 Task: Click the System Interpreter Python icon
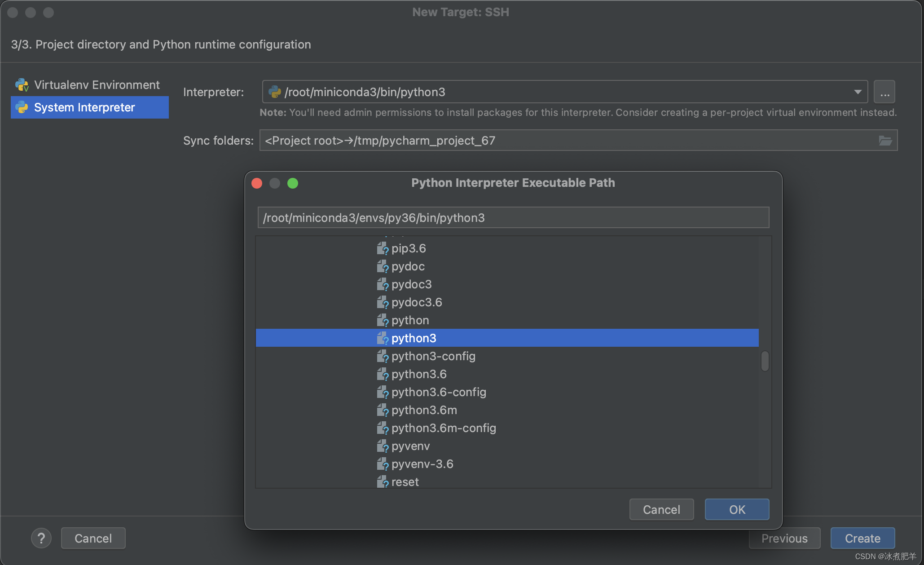tap(22, 107)
